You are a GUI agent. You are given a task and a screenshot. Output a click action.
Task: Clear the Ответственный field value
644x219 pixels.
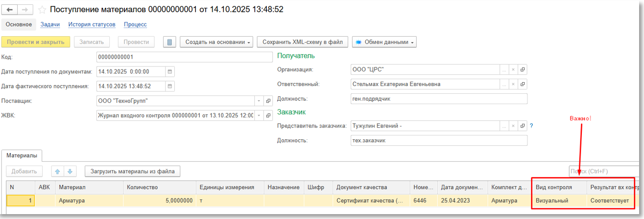513,84
